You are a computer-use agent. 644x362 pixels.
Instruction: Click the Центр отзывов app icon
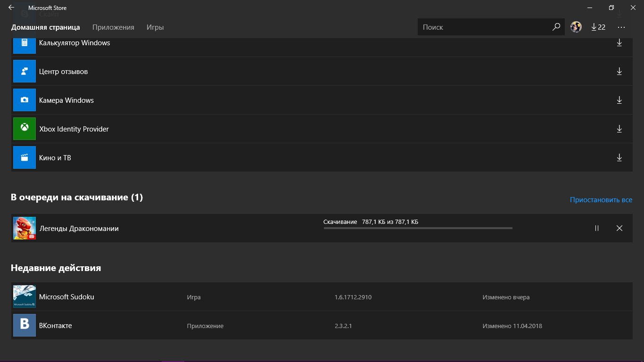coord(25,72)
